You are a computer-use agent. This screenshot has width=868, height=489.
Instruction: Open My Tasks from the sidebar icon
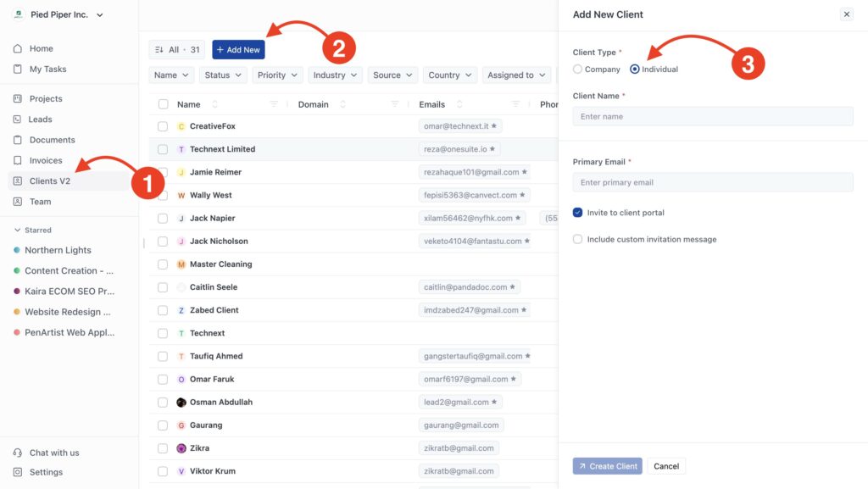pyautogui.click(x=19, y=69)
